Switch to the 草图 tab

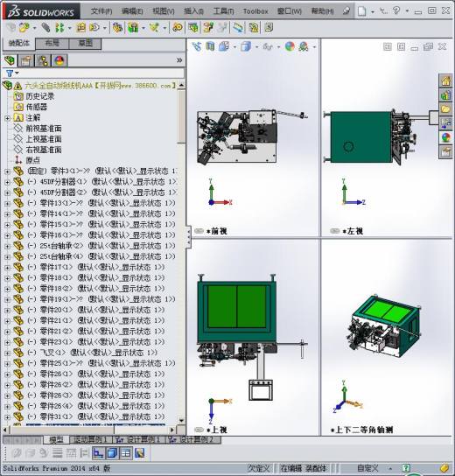[x=85, y=43]
